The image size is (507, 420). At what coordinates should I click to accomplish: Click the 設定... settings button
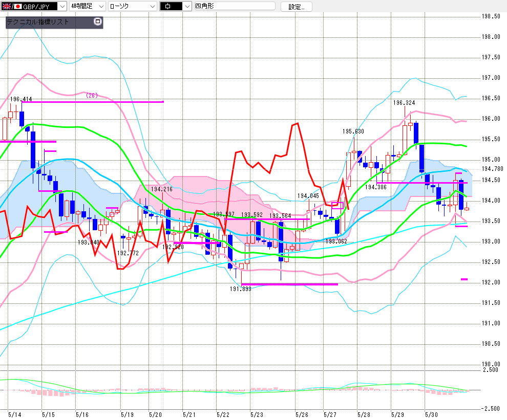tap(296, 7)
